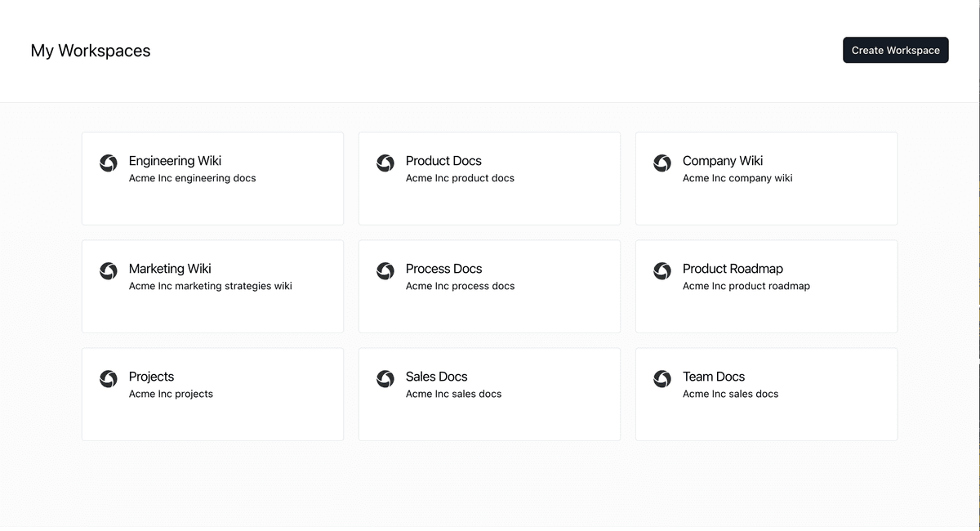Click the Engineering Wiki workspace icon
Image resolution: width=980 pixels, height=531 pixels.
coord(109,163)
